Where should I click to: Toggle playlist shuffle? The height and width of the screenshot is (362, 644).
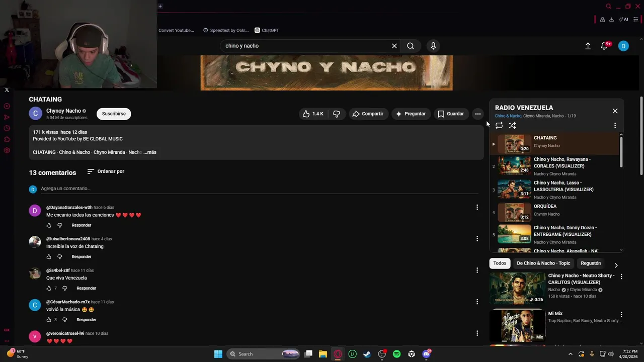tap(512, 125)
